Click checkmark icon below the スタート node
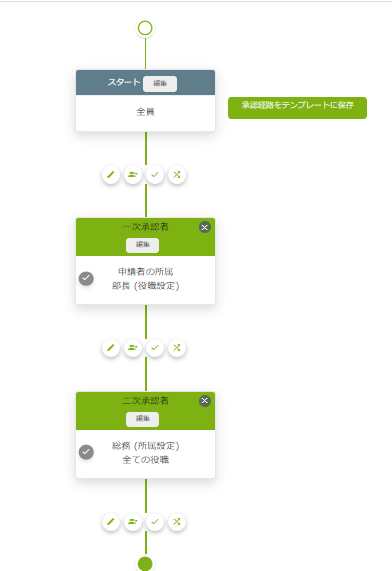The width and height of the screenshot is (392, 571). tap(155, 174)
